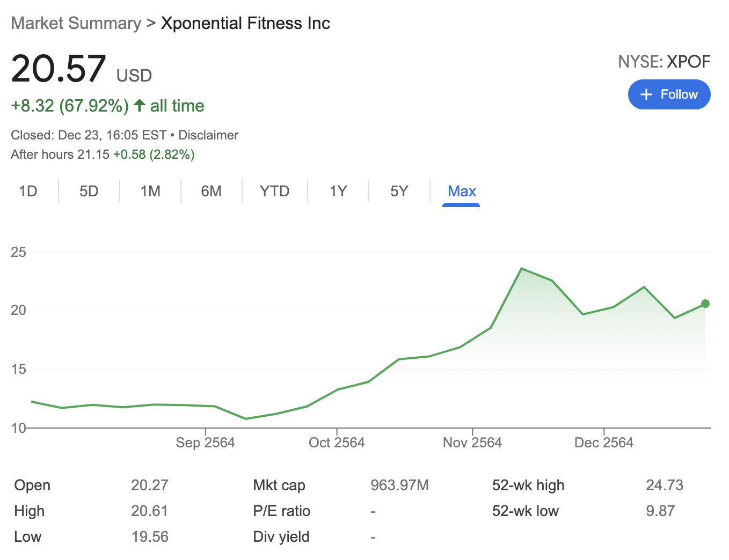
Task: Select the Max time range tab
Action: [x=462, y=191]
